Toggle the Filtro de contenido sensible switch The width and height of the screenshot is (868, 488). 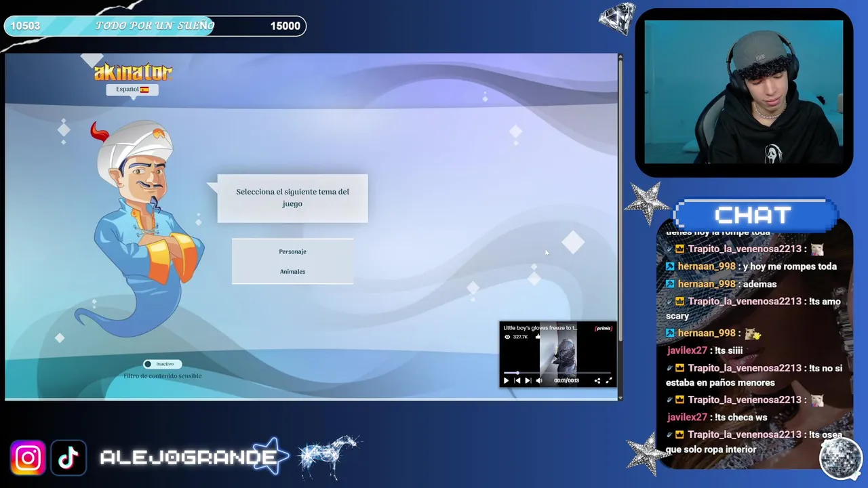point(163,364)
